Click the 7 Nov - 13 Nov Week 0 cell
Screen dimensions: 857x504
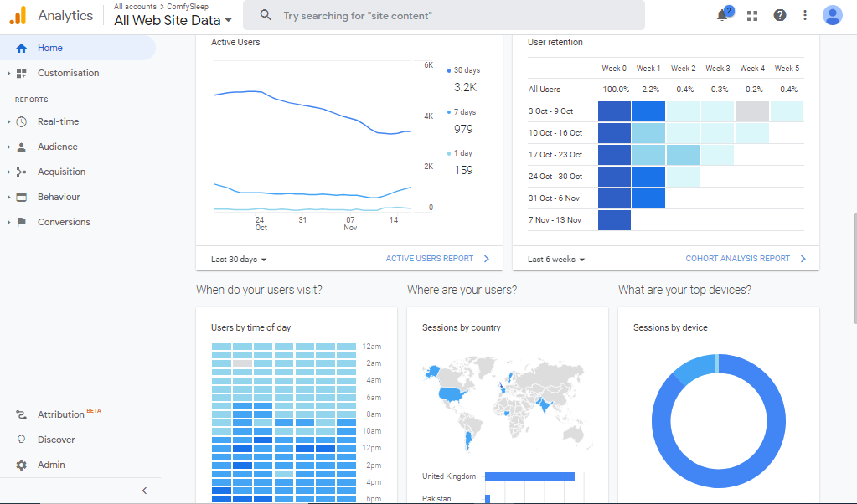(614, 220)
